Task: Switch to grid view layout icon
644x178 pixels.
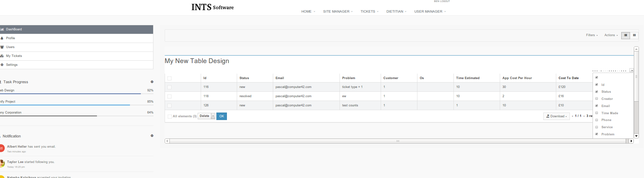Action: tap(634, 35)
